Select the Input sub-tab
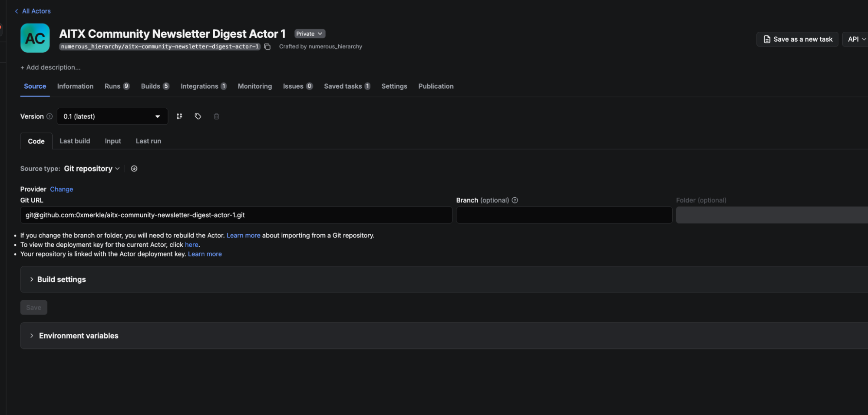This screenshot has height=415, width=868. coord(113,141)
